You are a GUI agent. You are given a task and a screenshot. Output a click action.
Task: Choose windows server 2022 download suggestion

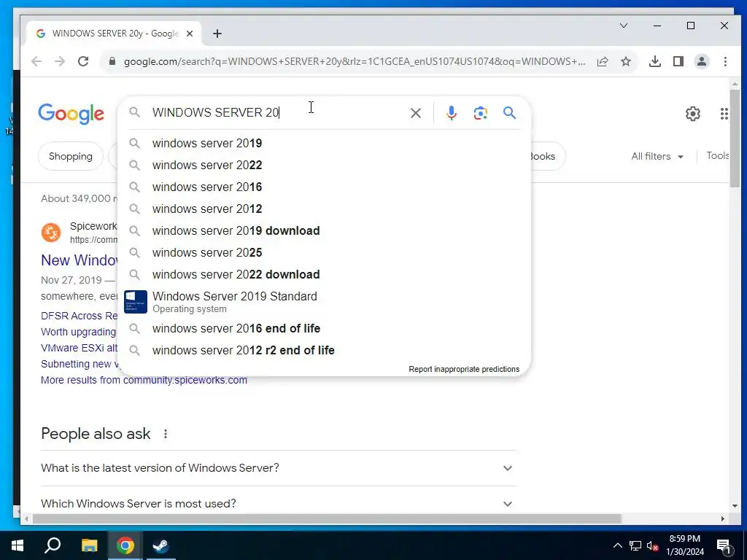[324, 275]
